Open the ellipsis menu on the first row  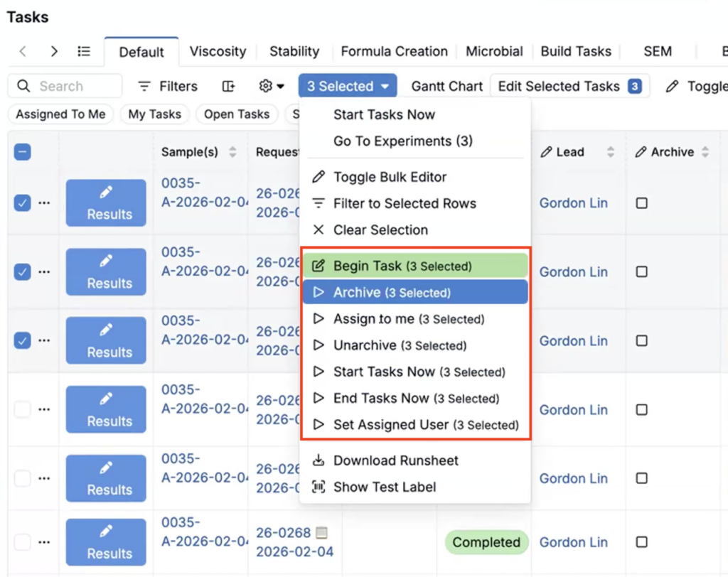tap(45, 203)
